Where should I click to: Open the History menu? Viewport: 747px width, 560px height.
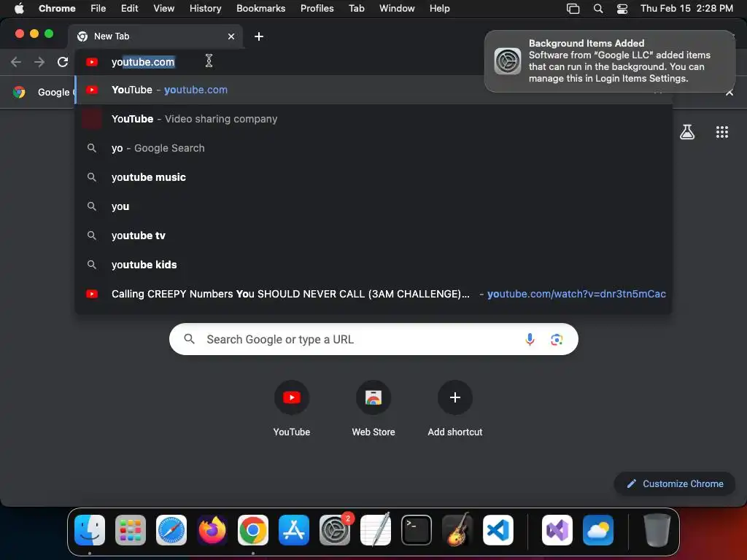coord(205,8)
